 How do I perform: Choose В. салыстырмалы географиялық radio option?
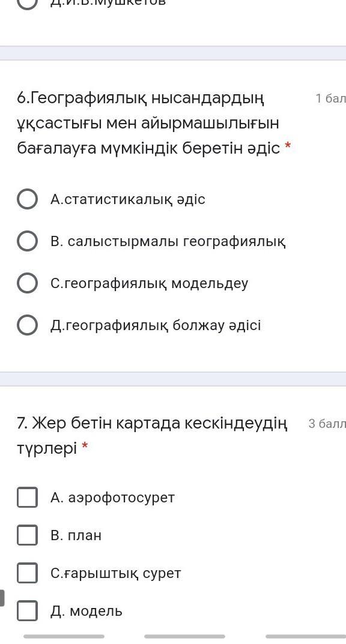click(27, 241)
